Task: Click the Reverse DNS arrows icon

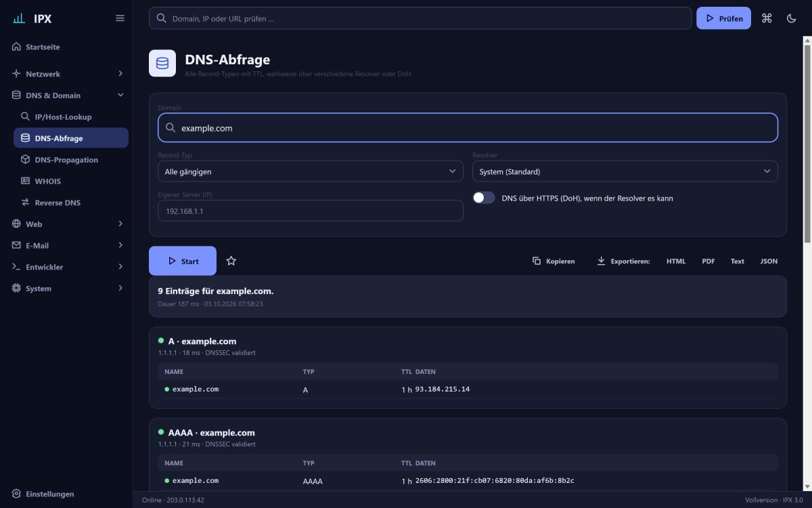Action: tap(26, 203)
